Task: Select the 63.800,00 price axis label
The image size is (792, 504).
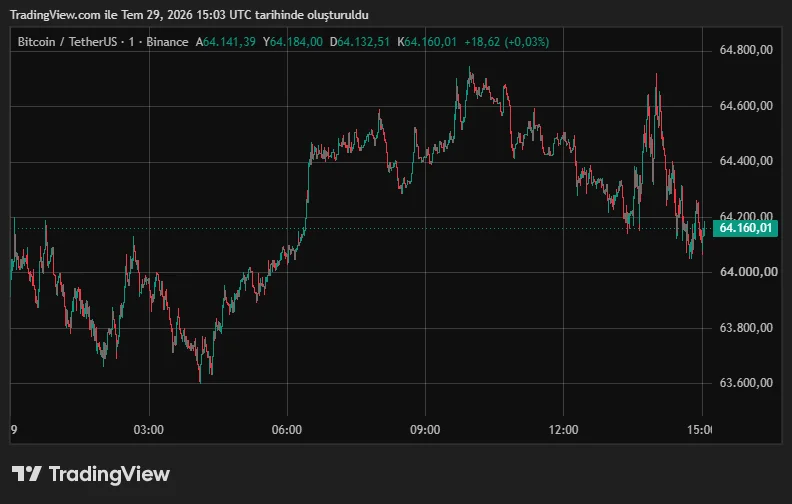Action: click(x=746, y=328)
